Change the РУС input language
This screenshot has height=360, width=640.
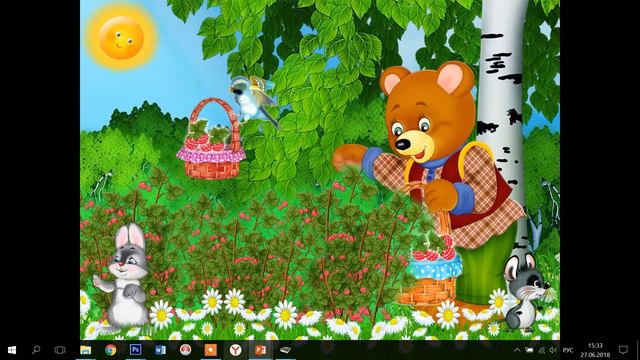coord(568,350)
